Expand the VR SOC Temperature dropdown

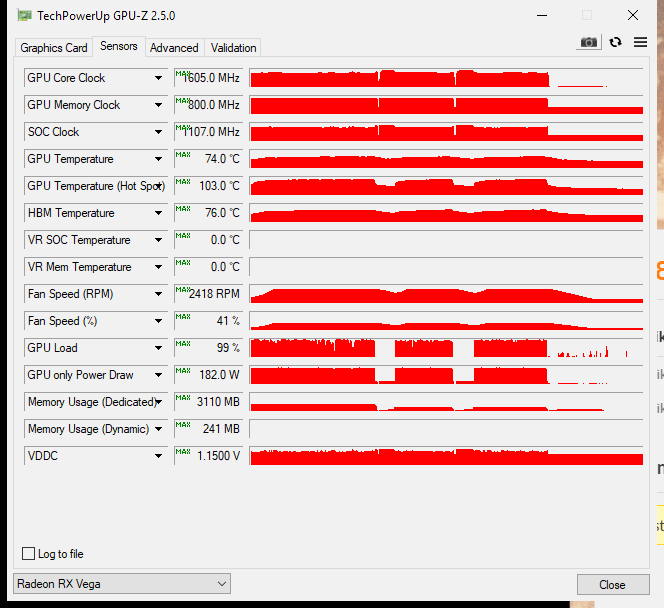pyautogui.click(x=158, y=240)
